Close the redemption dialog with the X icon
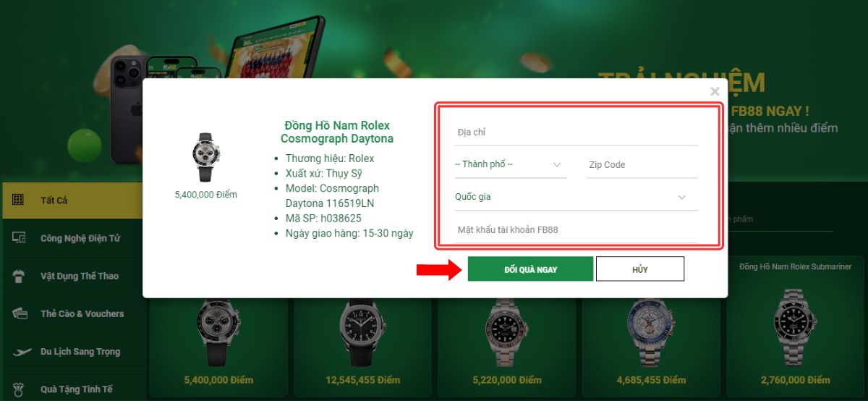This screenshot has width=868, height=401. click(715, 91)
